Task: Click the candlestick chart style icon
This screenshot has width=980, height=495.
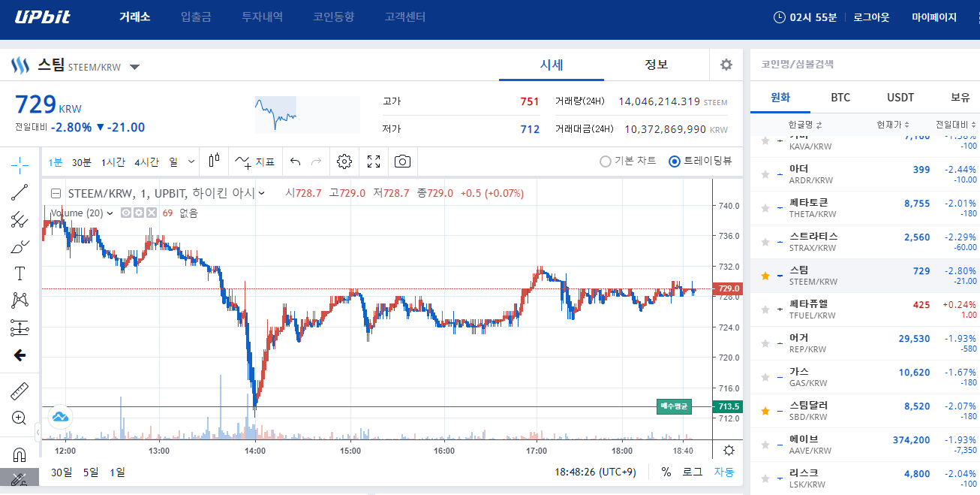Action: [215, 161]
